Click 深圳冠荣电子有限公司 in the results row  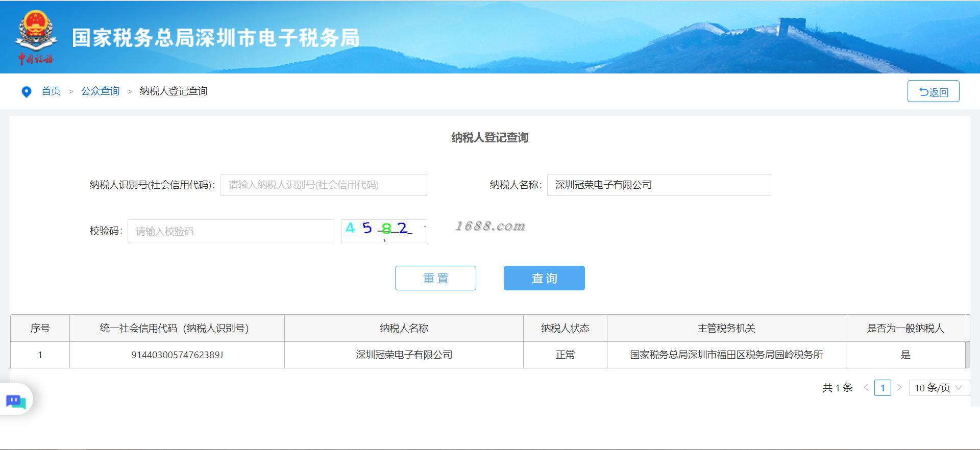click(404, 355)
